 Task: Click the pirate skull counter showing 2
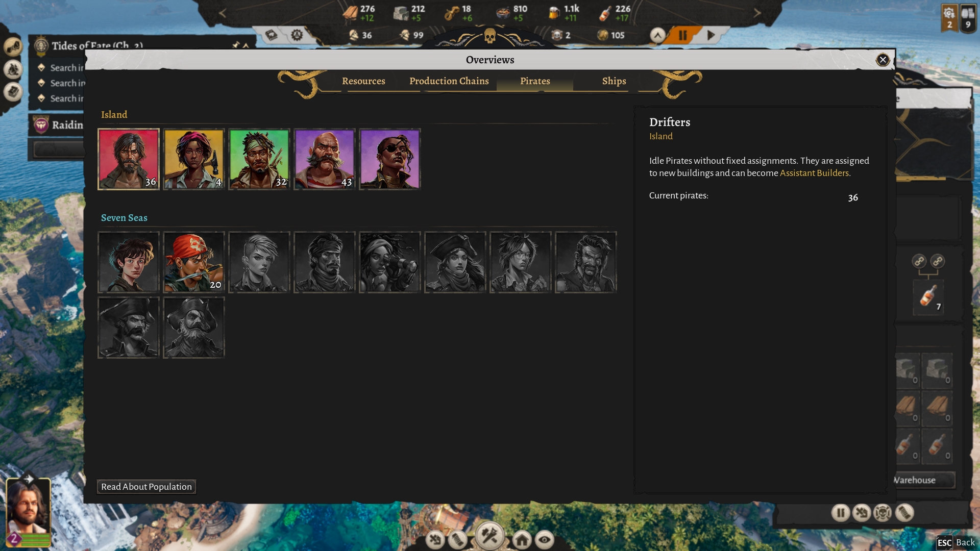coord(561,35)
